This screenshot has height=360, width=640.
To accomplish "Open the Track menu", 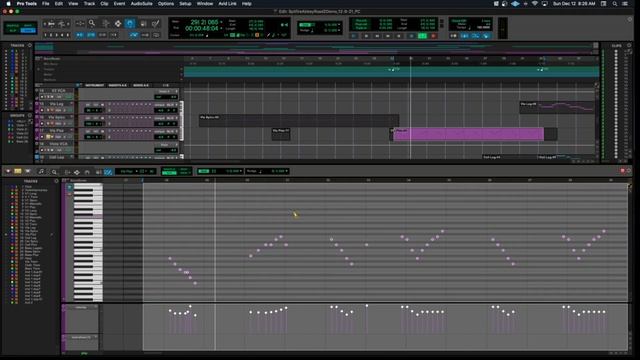I will point(89,4).
